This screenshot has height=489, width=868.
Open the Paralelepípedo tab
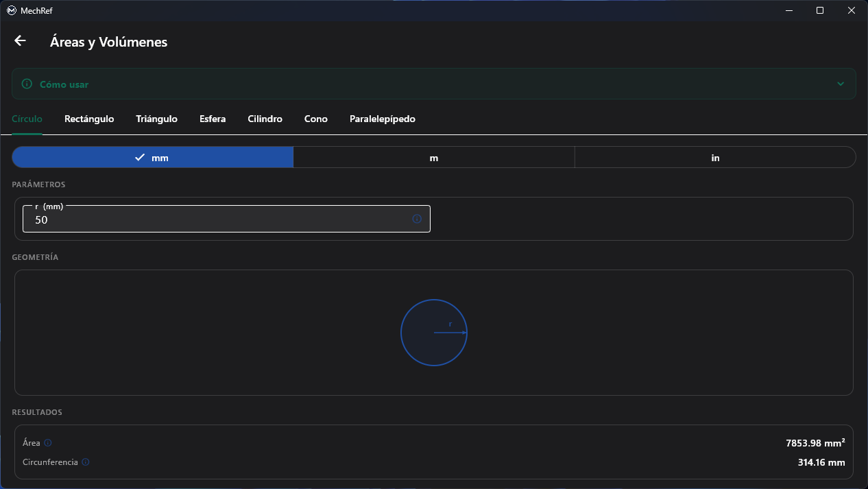(x=383, y=119)
